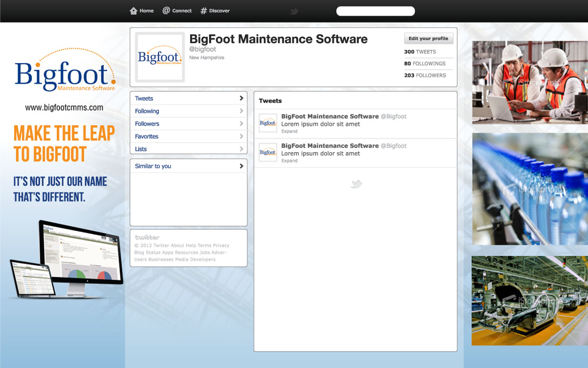Open the 203 Followers count
588x368 pixels.
[x=425, y=75]
